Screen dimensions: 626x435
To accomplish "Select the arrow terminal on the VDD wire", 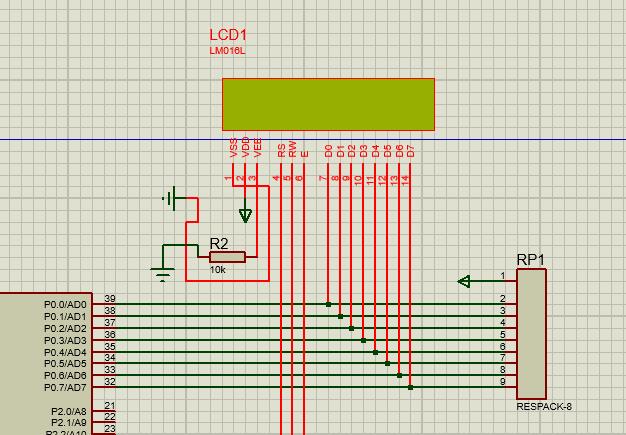I will pyautogui.click(x=245, y=216).
